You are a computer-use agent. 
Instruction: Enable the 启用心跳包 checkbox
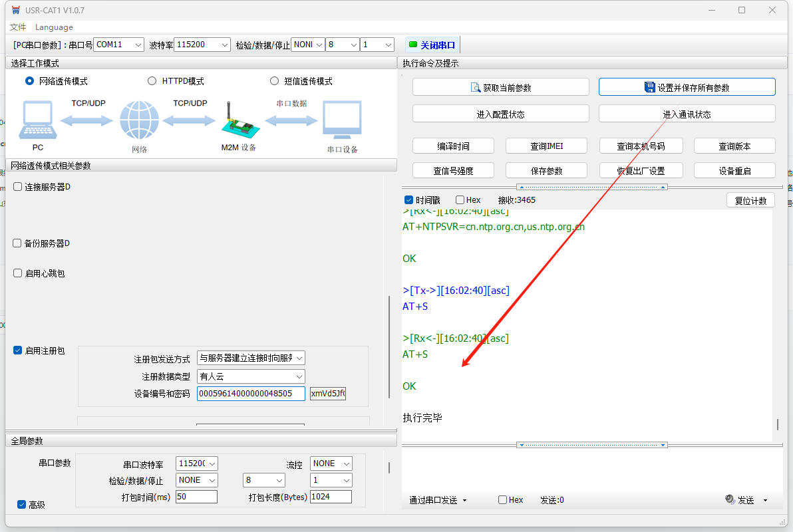18,273
